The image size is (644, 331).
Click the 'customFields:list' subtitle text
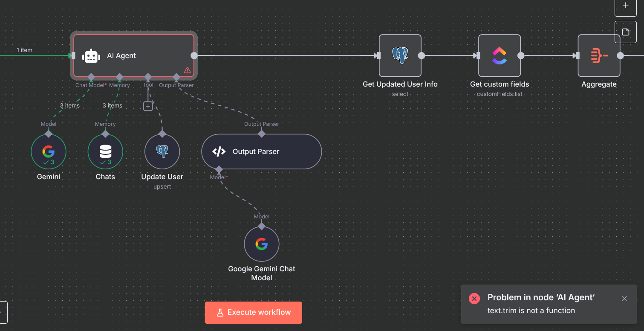pos(500,94)
